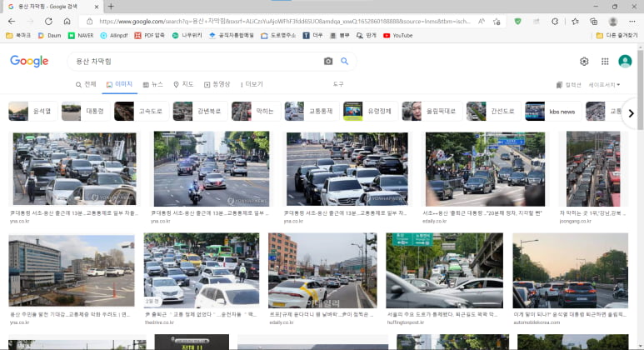Search by image camera icon
The height and width of the screenshot is (350, 644).
[327, 61]
